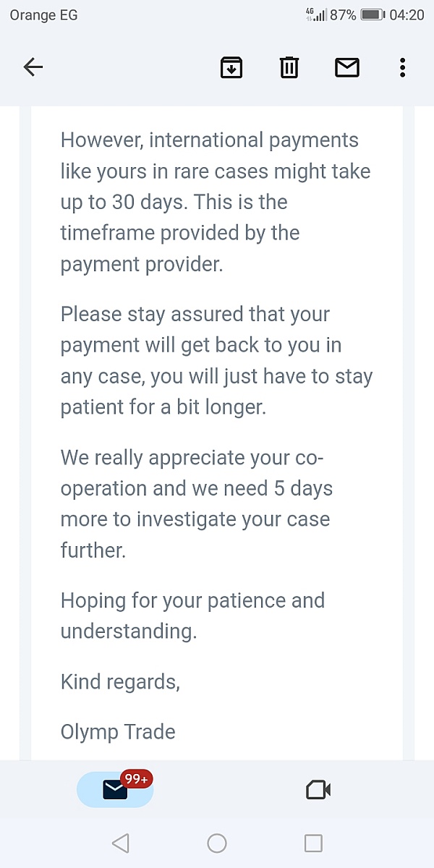Tap the "Please stay assured" paragraph

click(x=216, y=360)
